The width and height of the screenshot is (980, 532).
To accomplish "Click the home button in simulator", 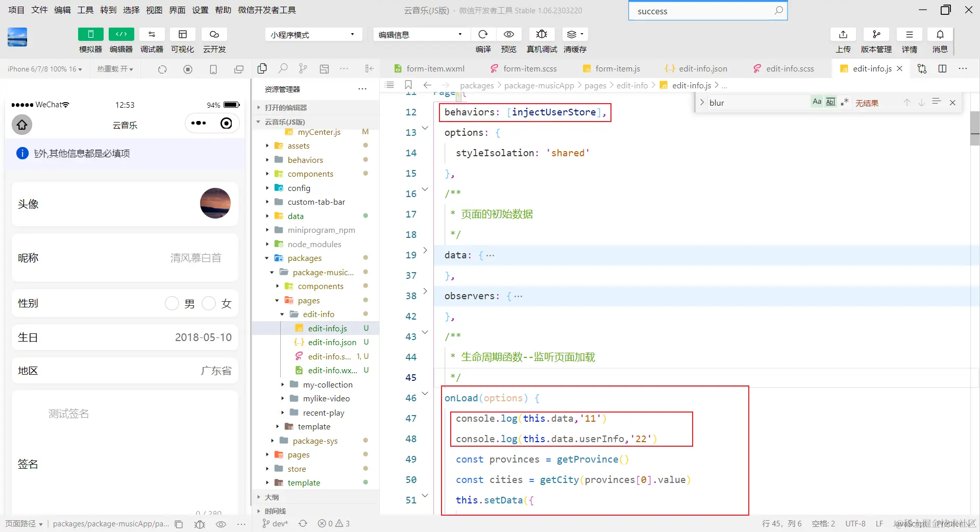I will pos(22,125).
